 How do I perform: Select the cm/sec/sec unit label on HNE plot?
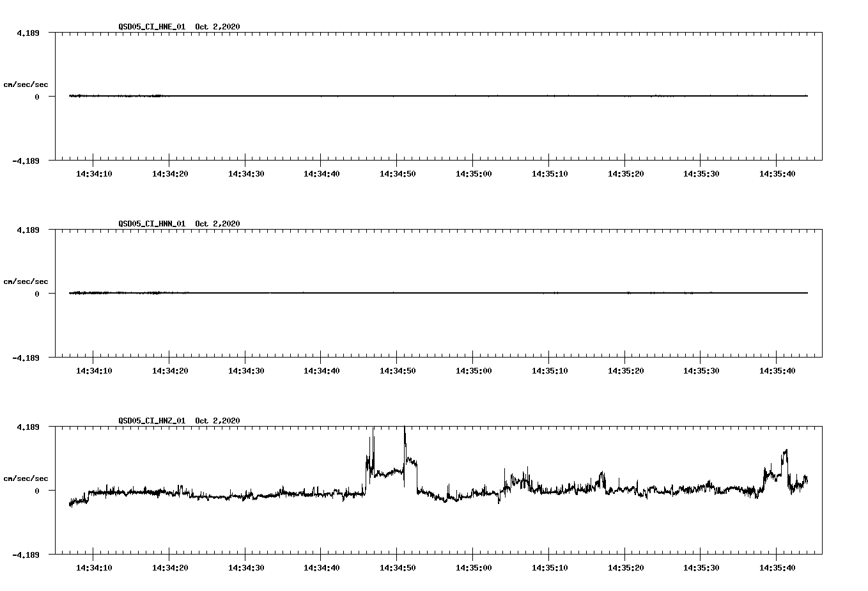(x=26, y=83)
